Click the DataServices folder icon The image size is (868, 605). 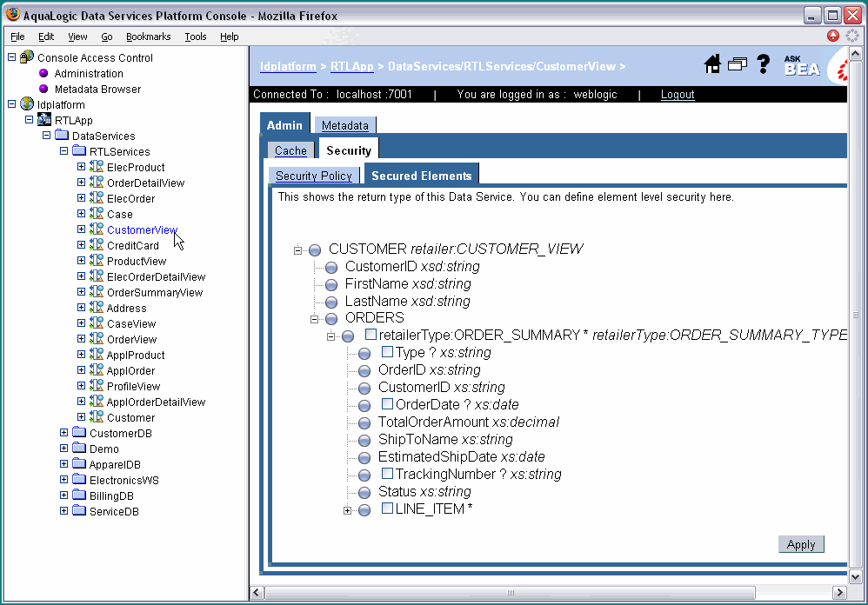point(62,136)
